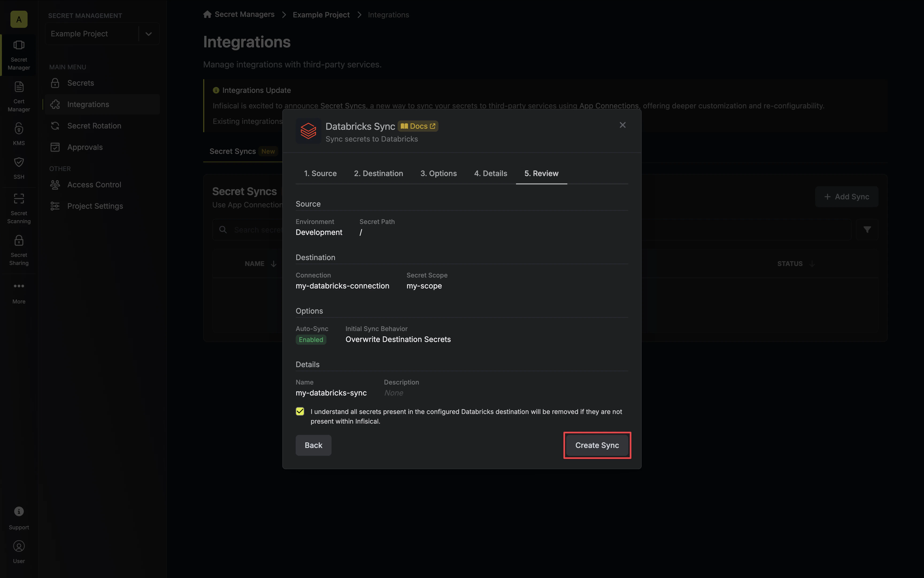The image size is (924, 578).
Task: Click 'Overwrite Destination Secrets' value
Action: click(x=398, y=340)
